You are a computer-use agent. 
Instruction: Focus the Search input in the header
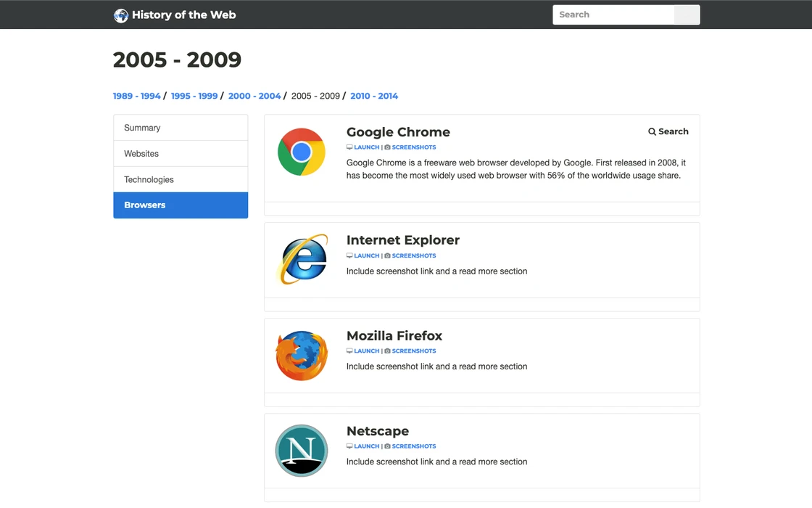613,15
